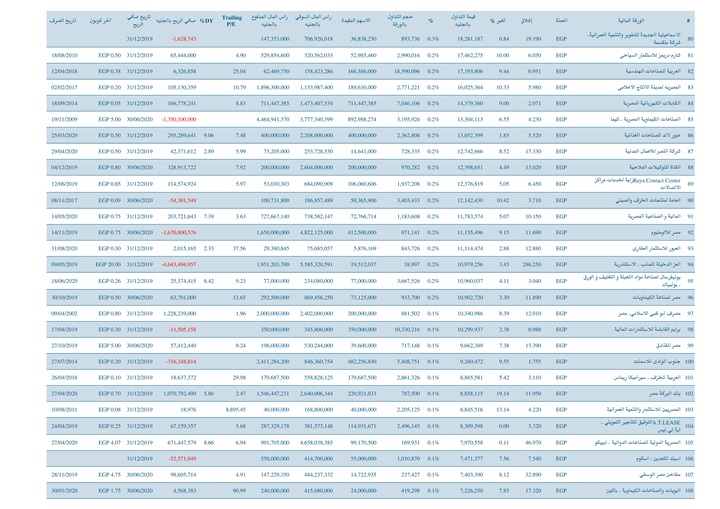Select the net profit '328,913,722'
This screenshot has height=509, width=720.
pos(182,167)
